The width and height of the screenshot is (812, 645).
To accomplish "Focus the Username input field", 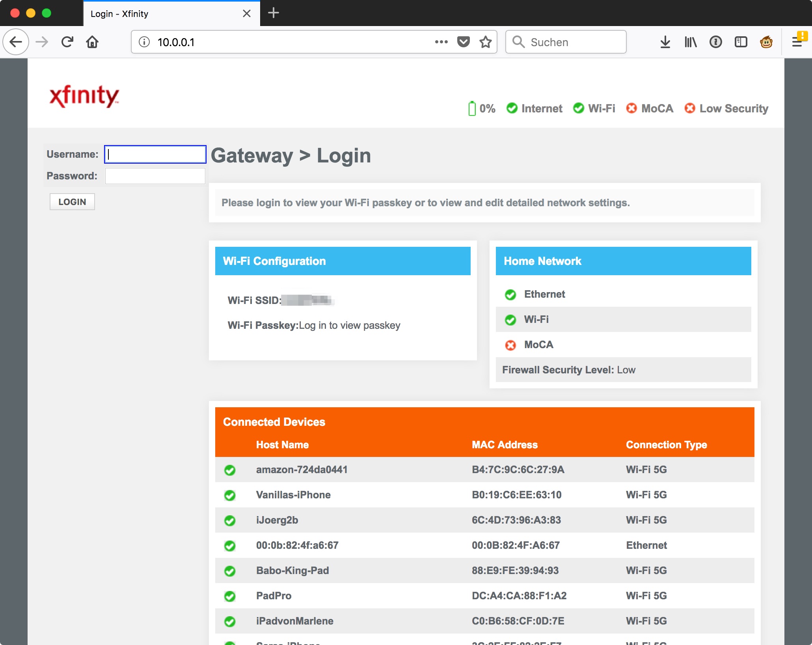I will [x=155, y=154].
